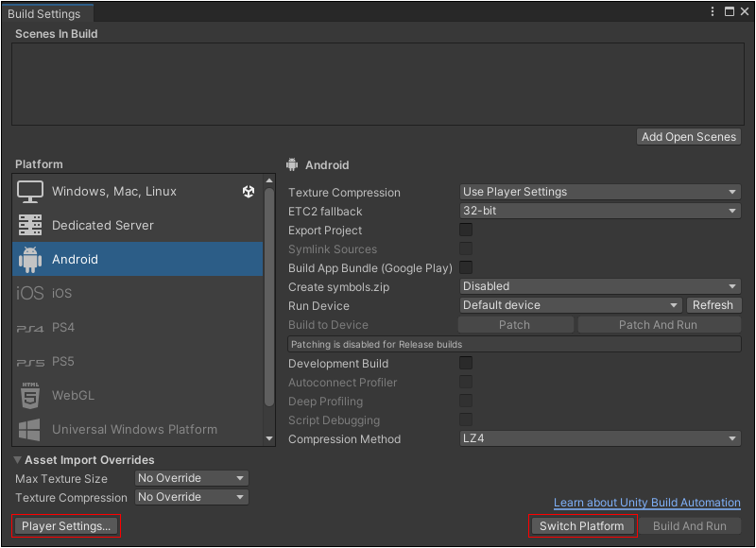The width and height of the screenshot is (756, 548).
Task: Click the Compression Method label
Action: tap(344, 439)
